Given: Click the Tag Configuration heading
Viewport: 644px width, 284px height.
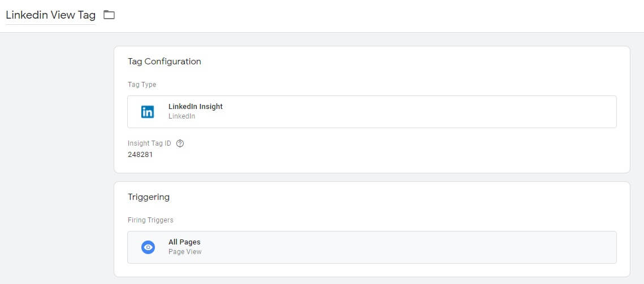Looking at the screenshot, I should click(x=165, y=62).
